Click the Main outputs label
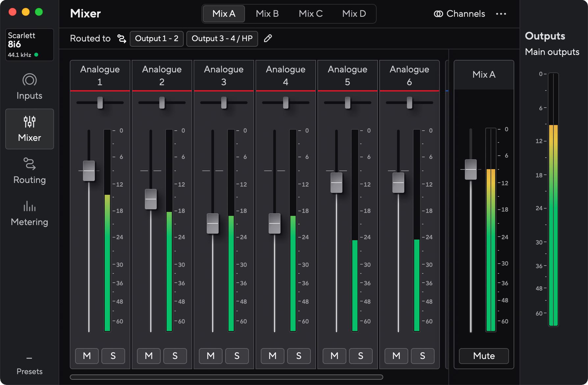The width and height of the screenshot is (588, 385). [552, 52]
